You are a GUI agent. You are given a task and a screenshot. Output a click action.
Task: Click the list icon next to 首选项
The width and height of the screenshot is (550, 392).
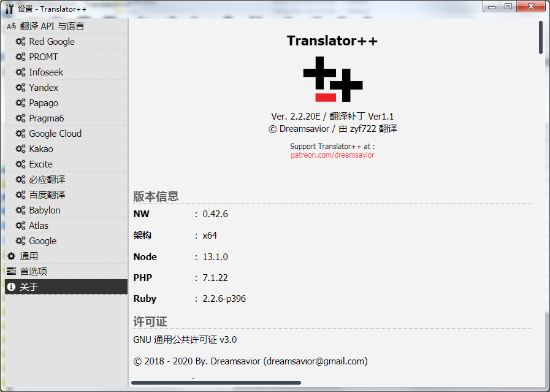click(x=11, y=271)
